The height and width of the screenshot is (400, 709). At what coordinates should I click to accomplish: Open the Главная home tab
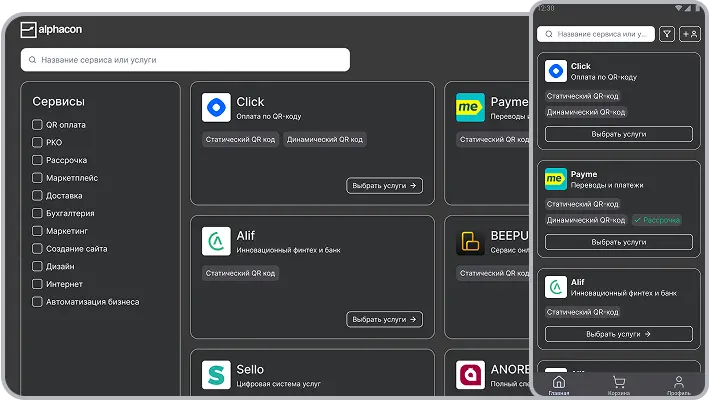[559, 385]
